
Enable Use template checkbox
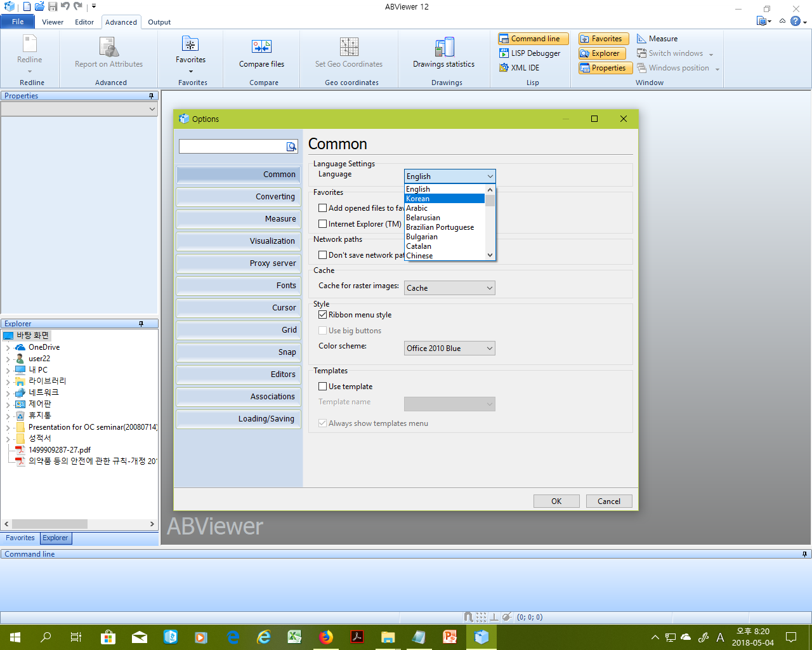click(323, 387)
